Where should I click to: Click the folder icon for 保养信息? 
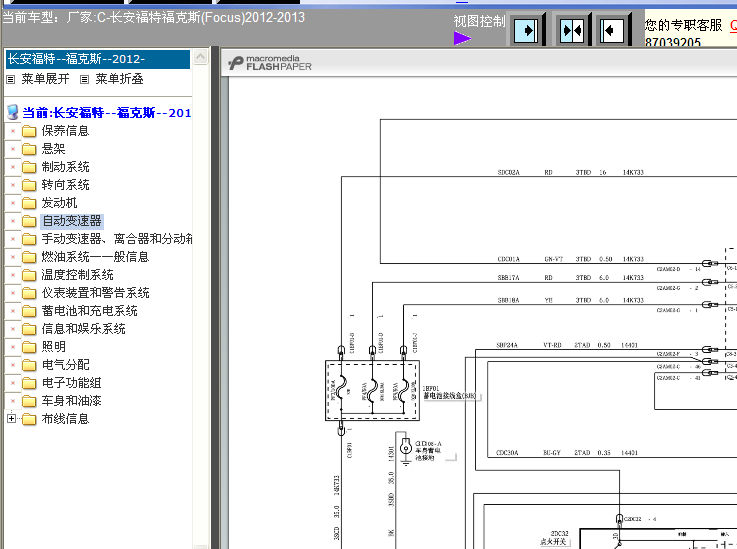[29, 131]
